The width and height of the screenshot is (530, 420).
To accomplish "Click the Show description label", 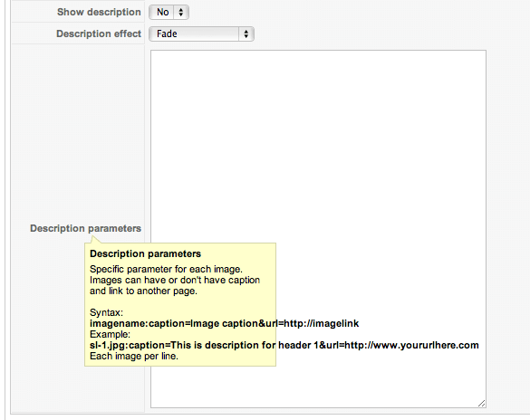I will 99,12.
